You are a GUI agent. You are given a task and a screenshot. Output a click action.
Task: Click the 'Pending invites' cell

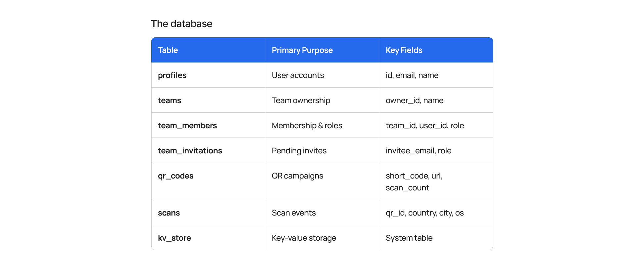(x=322, y=150)
